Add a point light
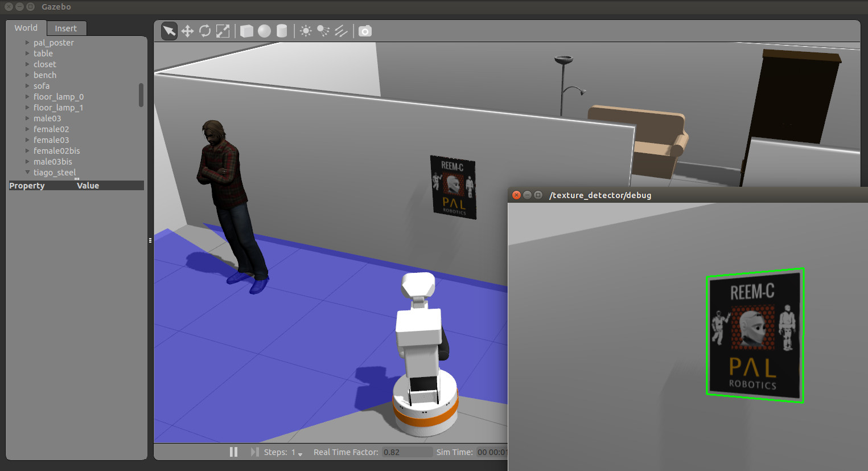 point(306,31)
